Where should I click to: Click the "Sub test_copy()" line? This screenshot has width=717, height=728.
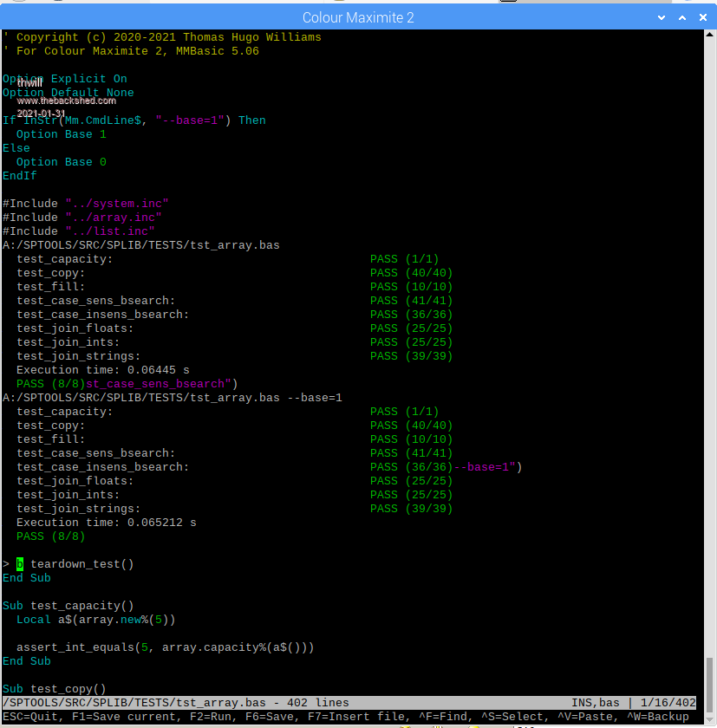click(55, 689)
